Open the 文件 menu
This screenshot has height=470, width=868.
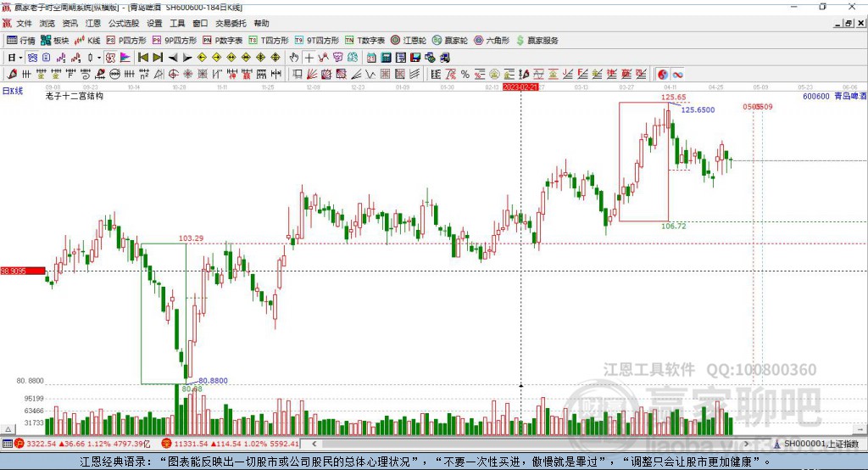[25, 23]
